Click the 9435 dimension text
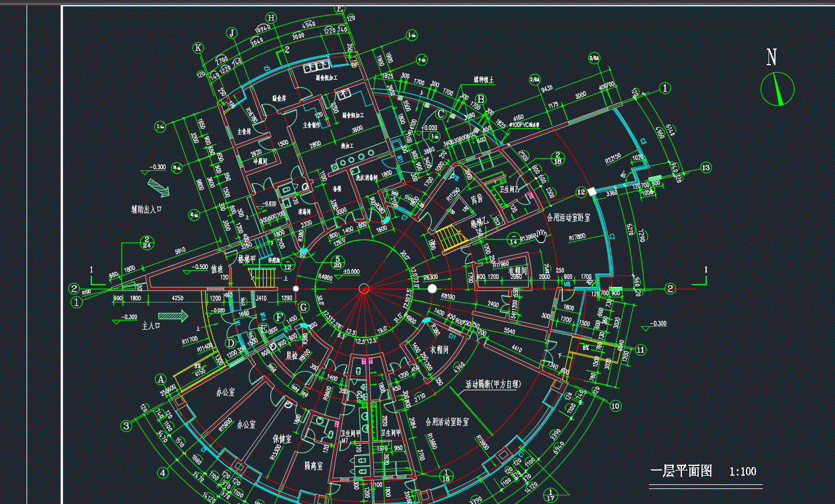The height and width of the screenshot is (504, 835). pos(546,88)
